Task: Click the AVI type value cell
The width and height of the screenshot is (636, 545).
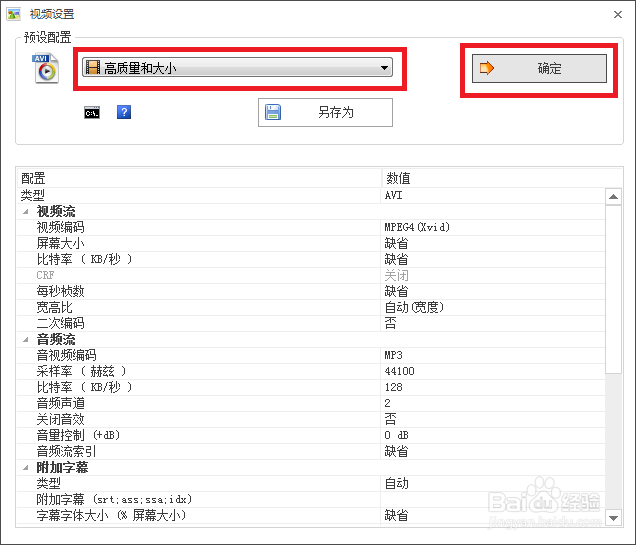Action: pos(493,195)
